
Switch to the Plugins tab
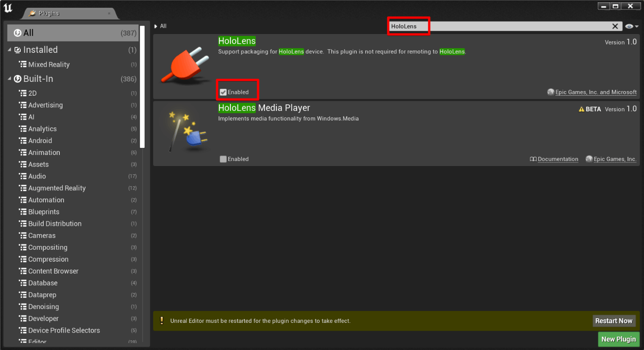[x=48, y=13]
